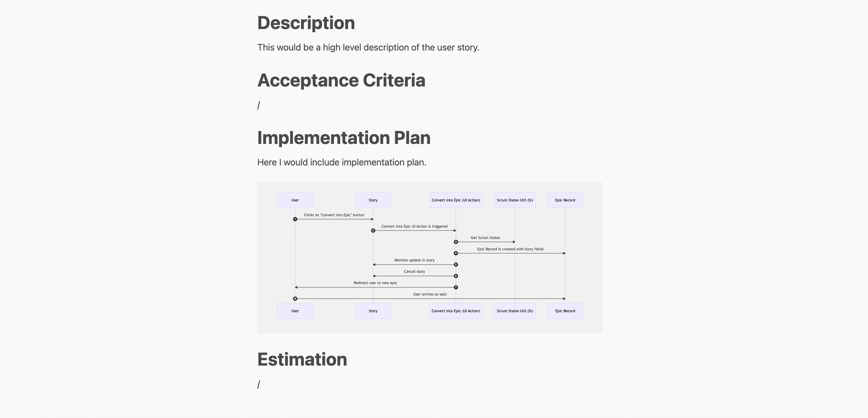The height and width of the screenshot is (418, 868).
Task: Click numbered circle 4 in diagram
Action: [456, 253]
